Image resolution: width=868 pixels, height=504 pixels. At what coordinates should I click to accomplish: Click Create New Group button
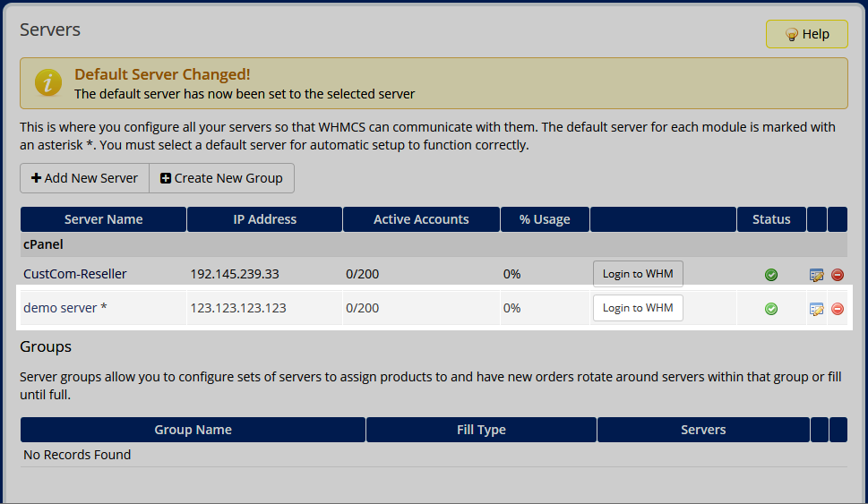pos(221,178)
